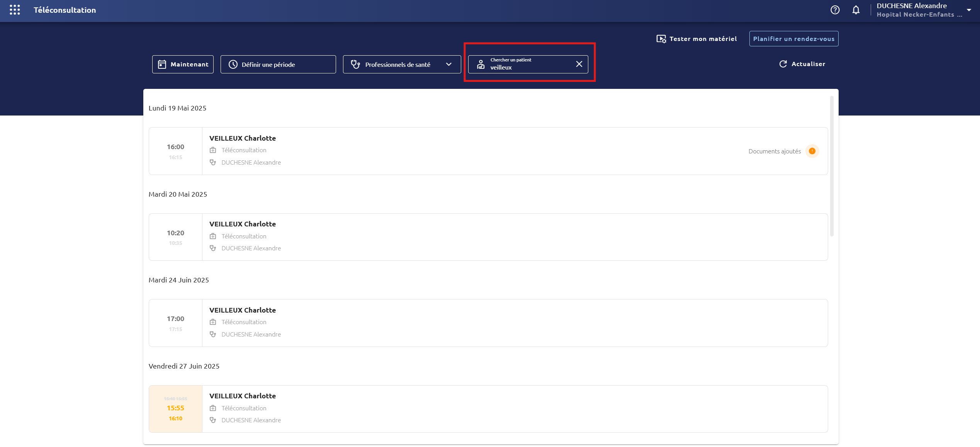Click the highlighted 15:55 time cell
The image size is (980, 447).
[175, 409]
